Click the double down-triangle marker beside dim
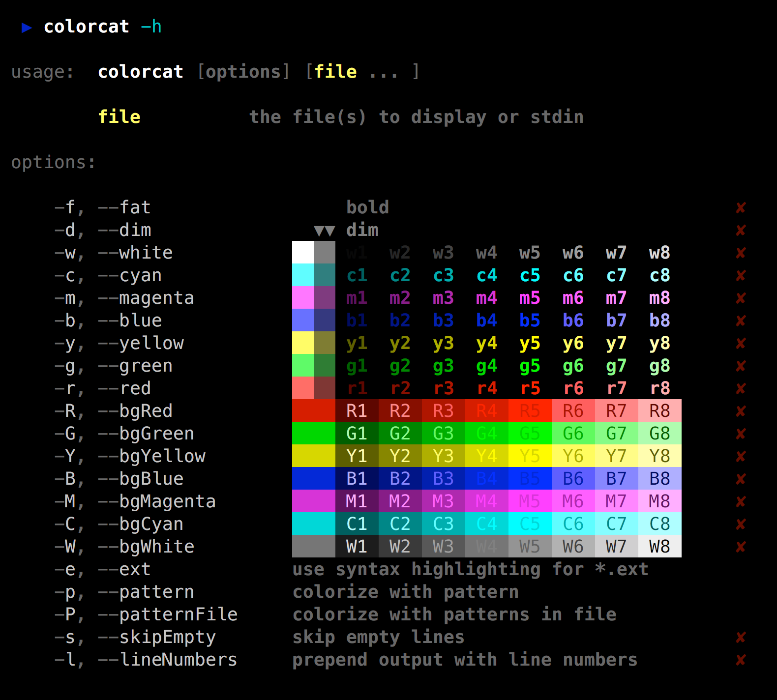This screenshot has height=700, width=777. pyautogui.click(x=325, y=231)
